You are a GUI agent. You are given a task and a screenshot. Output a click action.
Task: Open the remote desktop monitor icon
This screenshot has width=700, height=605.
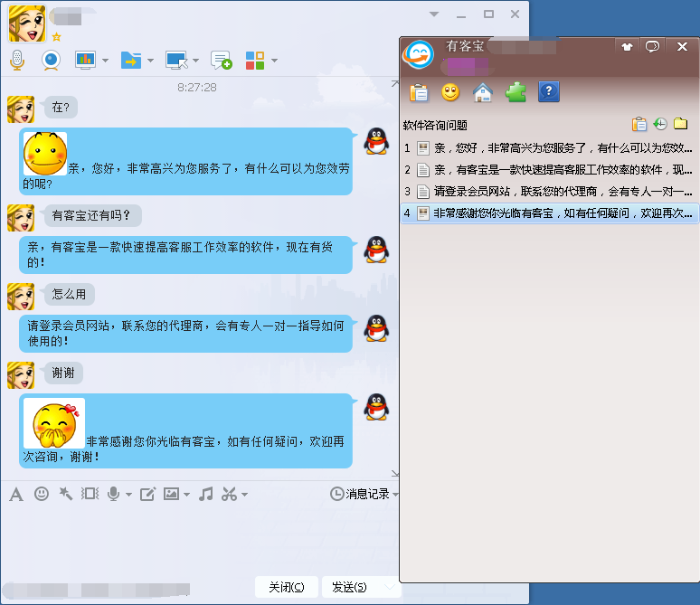click(176, 60)
